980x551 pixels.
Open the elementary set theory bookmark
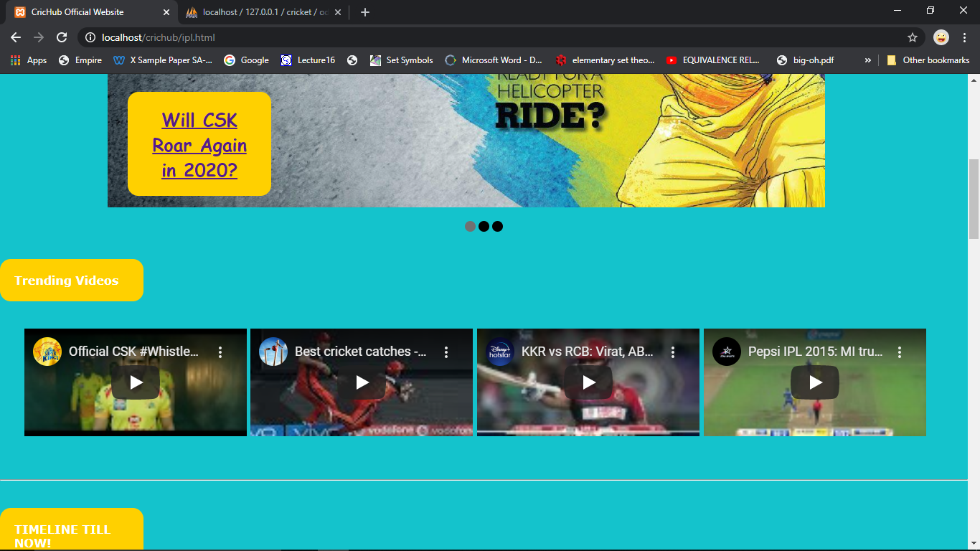(x=606, y=60)
